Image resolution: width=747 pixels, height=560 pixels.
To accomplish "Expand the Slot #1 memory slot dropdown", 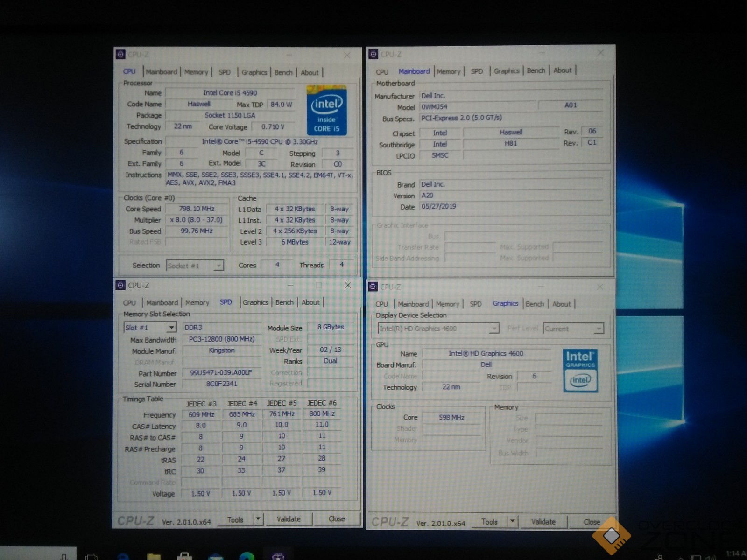I will tap(171, 328).
